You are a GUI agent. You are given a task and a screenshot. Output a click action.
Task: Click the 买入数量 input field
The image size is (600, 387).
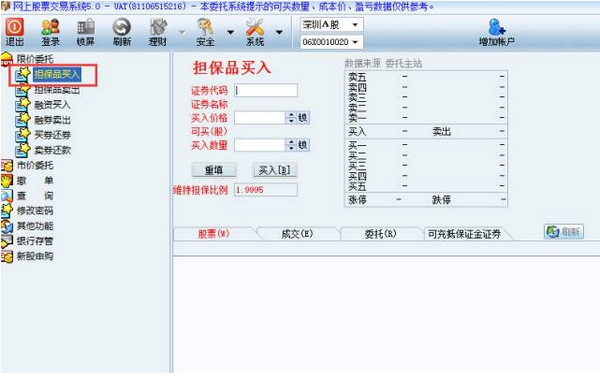[260, 145]
